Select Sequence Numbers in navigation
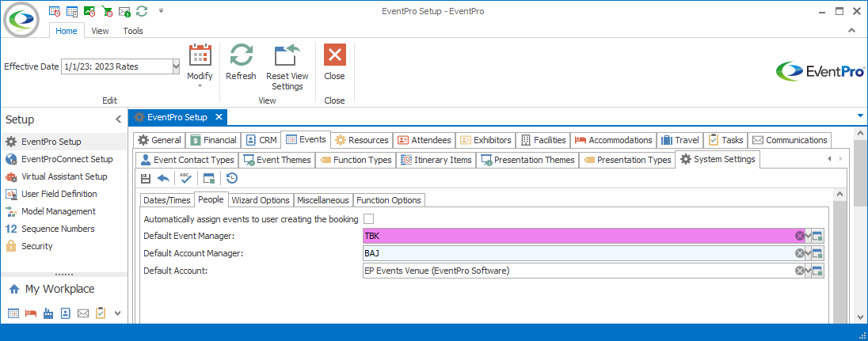The width and height of the screenshot is (868, 341). point(63,229)
